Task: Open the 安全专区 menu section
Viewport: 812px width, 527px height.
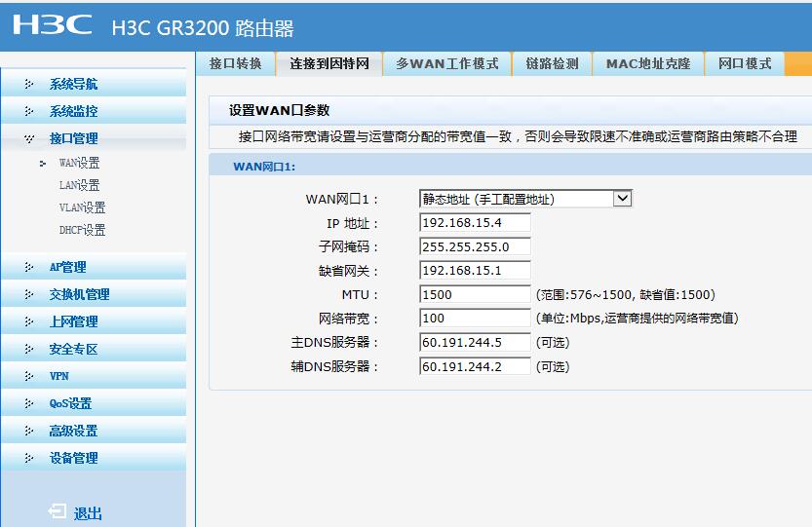Action: [94, 349]
